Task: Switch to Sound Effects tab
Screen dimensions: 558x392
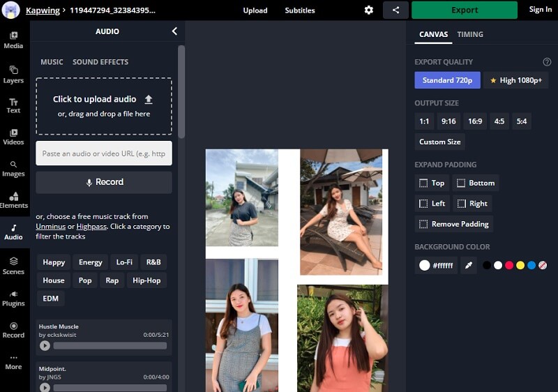Action: pos(100,62)
